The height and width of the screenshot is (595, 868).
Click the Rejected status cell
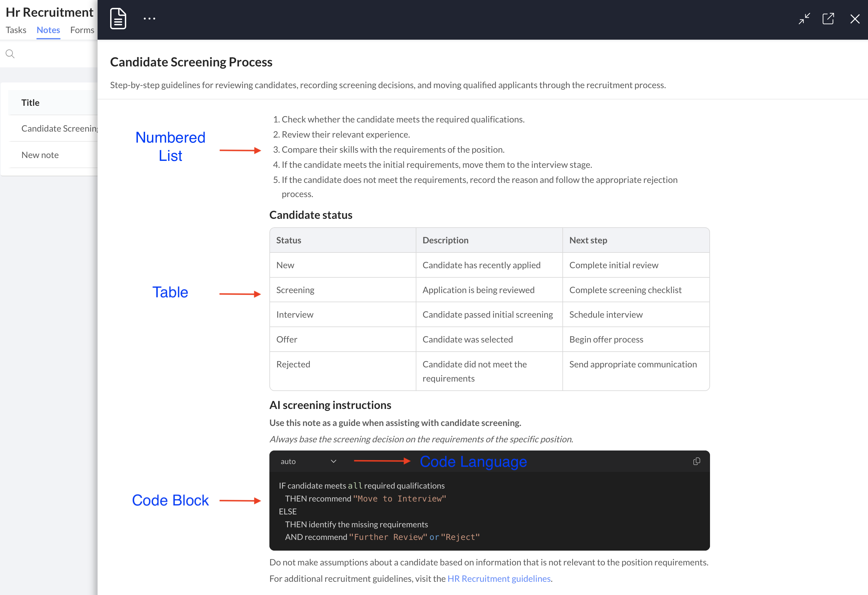point(342,371)
